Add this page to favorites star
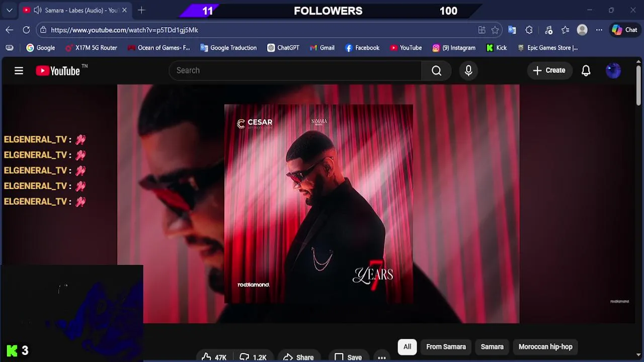Image resolution: width=644 pixels, height=362 pixels. point(495,30)
